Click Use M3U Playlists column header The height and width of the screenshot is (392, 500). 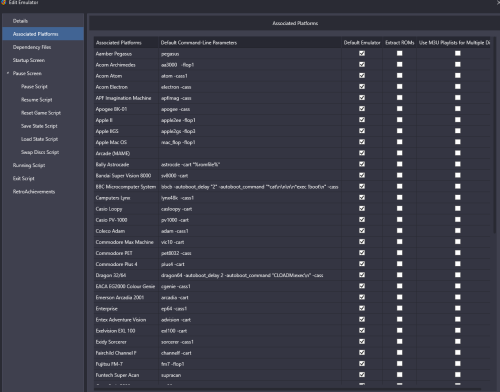[454, 43]
